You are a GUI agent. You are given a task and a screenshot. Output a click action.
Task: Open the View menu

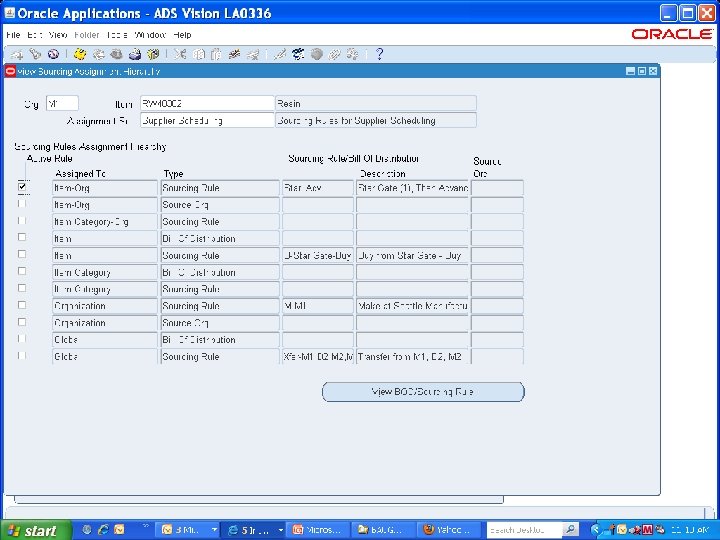(x=58, y=35)
